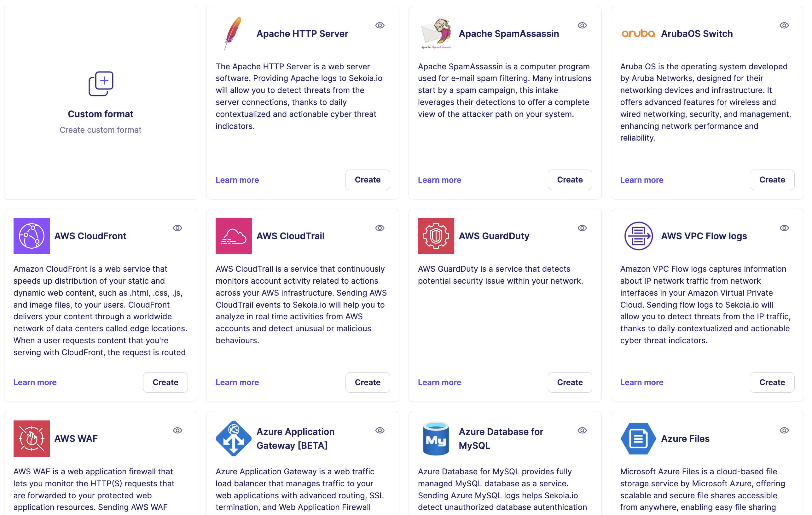
Task: Toggle the eye icon on Apache HTTP Server
Action: (380, 25)
